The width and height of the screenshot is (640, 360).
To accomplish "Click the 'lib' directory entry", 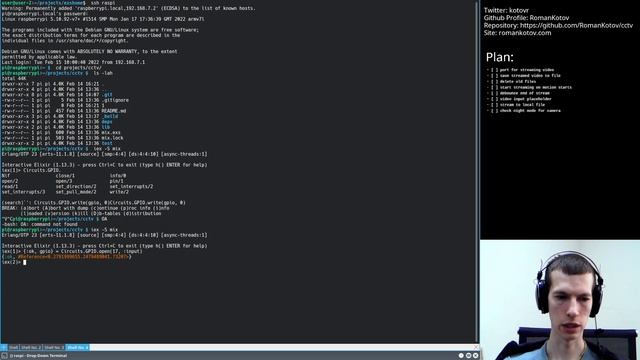I will point(106,127).
